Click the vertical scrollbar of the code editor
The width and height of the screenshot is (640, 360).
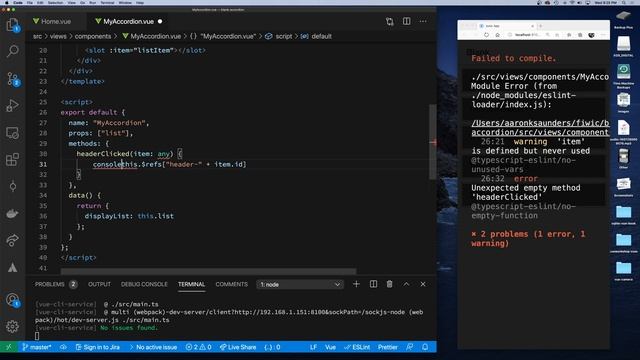(432, 142)
